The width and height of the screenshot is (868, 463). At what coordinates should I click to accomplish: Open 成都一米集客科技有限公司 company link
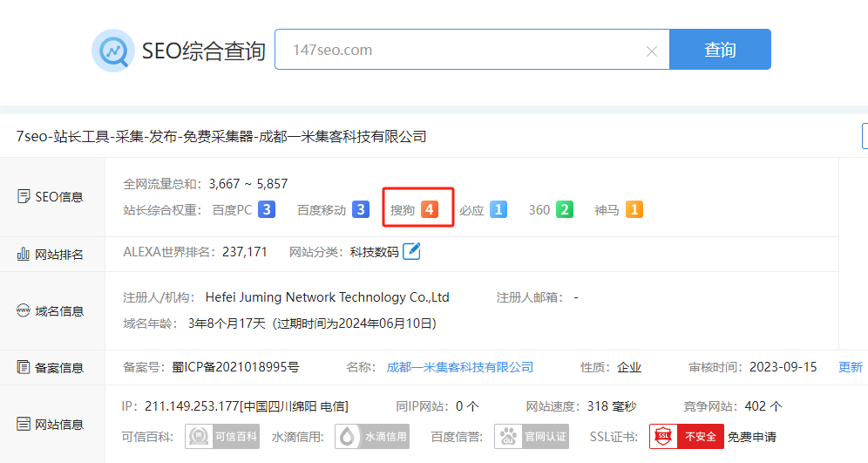click(x=460, y=367)
